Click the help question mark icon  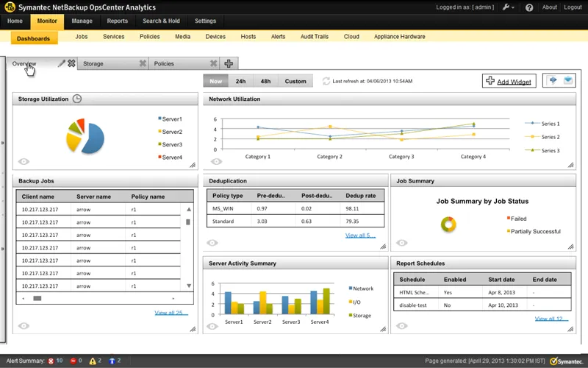[x=528, y=7]
